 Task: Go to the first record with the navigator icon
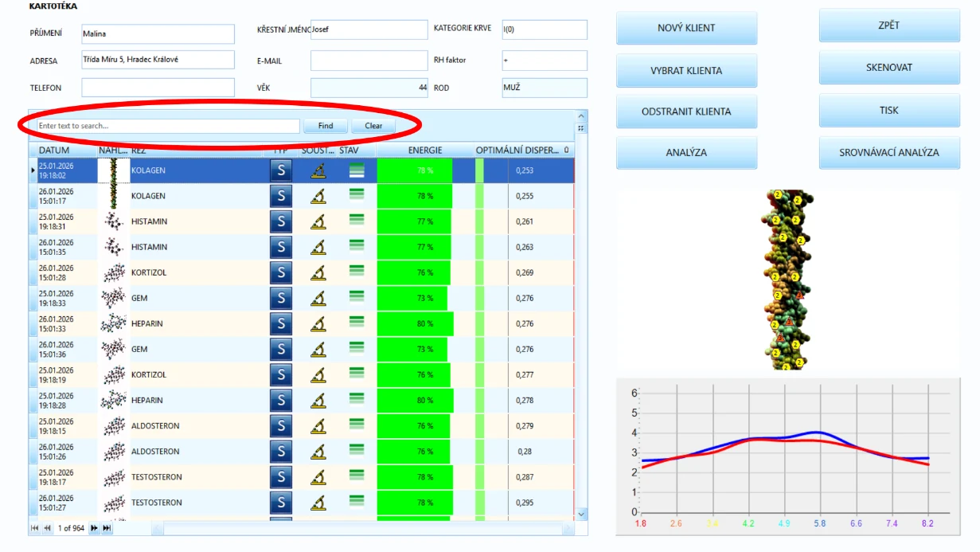[34, 528]
